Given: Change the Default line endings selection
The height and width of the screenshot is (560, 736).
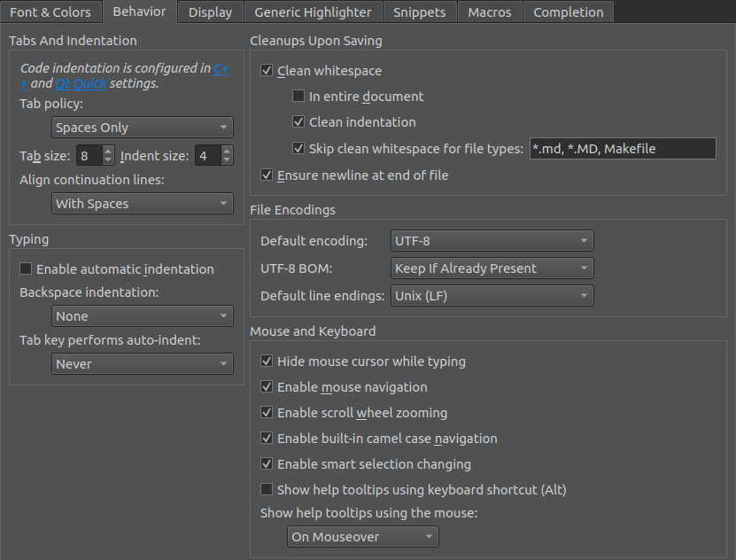Looking at the screenshot, I should click(492, 296).
